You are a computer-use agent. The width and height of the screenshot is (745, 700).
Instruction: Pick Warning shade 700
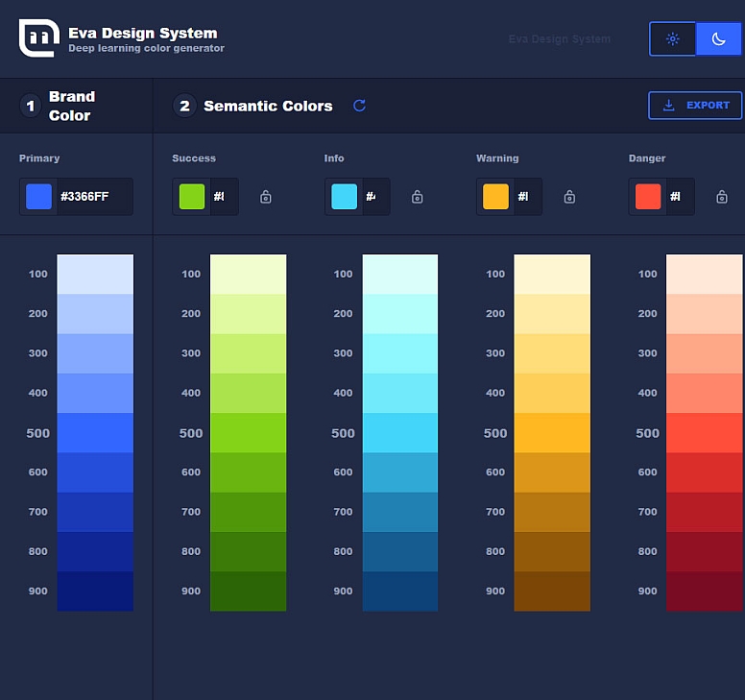(x=552, y=513)
